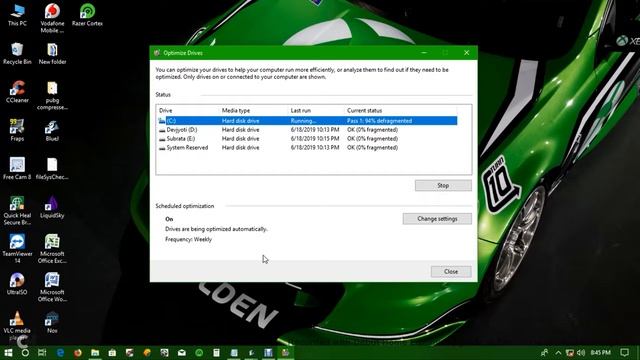Open File Explorer from the taskbar
This screenshot has height=360, width=640.
click(95, 353)
